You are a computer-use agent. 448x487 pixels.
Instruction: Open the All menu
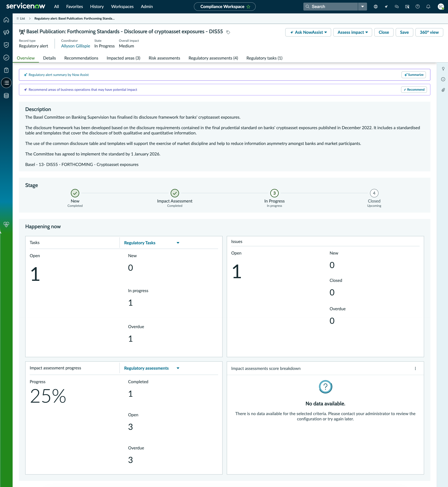click(x=57, y=7)
